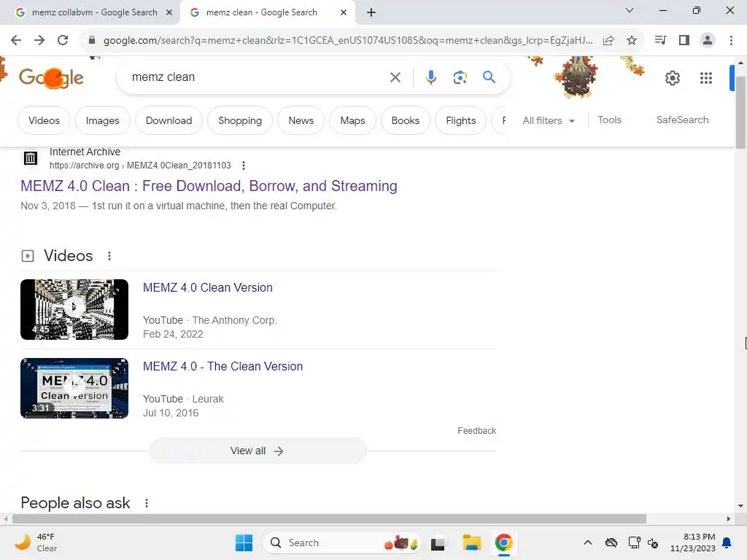Open Videos section three-dot options
747x560 pixels.
[x=109, y=256]
